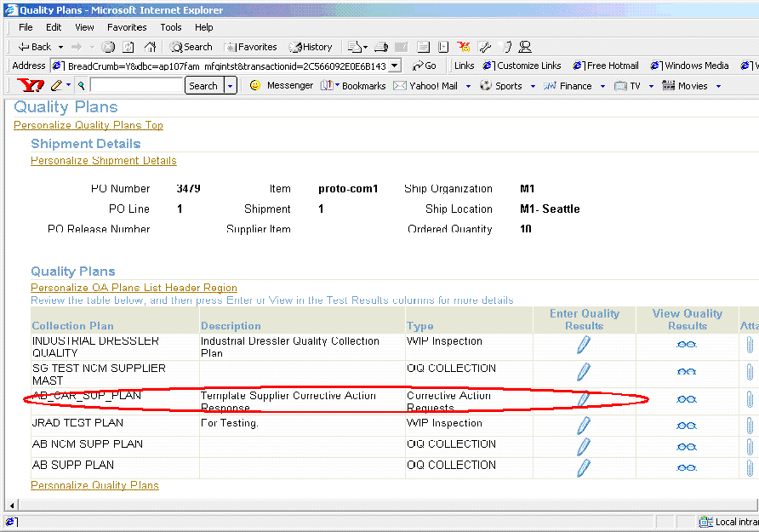Click the Yahoo! logo icon
The height and width of the screenshot is (532, 759).
[x=31, y=85]
